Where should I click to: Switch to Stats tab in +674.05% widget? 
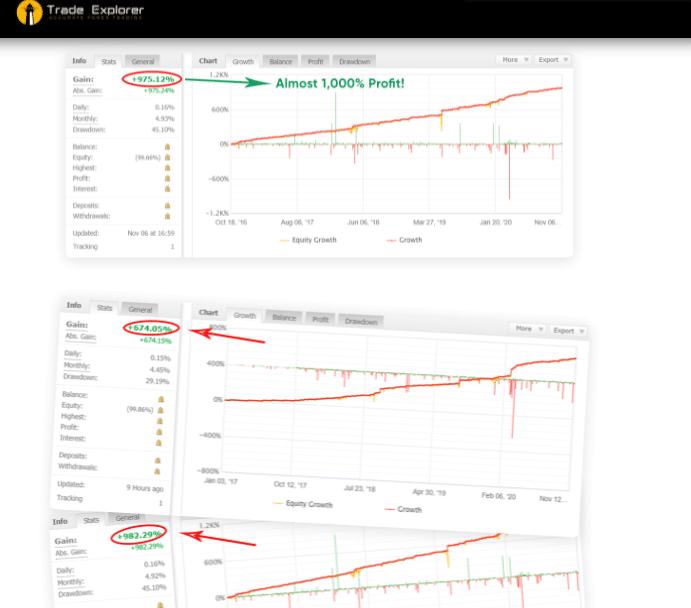[104, 308]
